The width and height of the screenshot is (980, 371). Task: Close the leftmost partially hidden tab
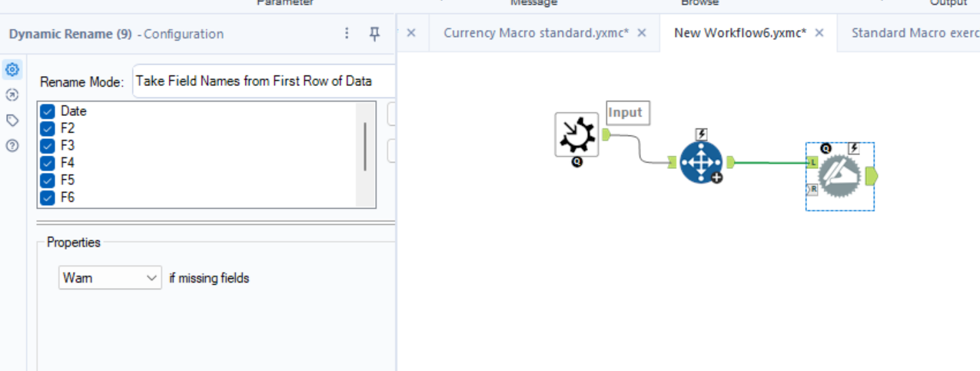411,33
